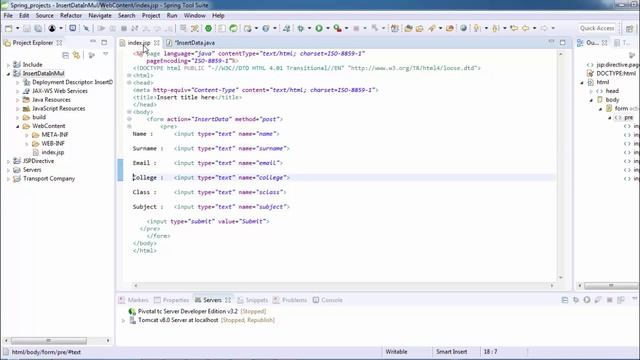
Task: Toggle Link with Editor in Project Explorer
Action: (76, 55)
